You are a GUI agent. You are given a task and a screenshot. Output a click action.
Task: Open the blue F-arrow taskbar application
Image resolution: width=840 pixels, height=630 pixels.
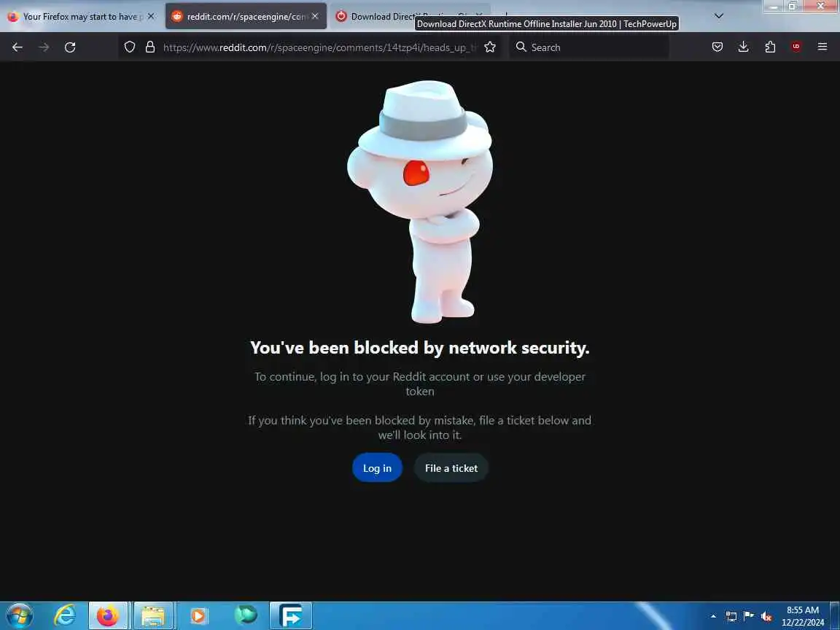tap(291, 616)
